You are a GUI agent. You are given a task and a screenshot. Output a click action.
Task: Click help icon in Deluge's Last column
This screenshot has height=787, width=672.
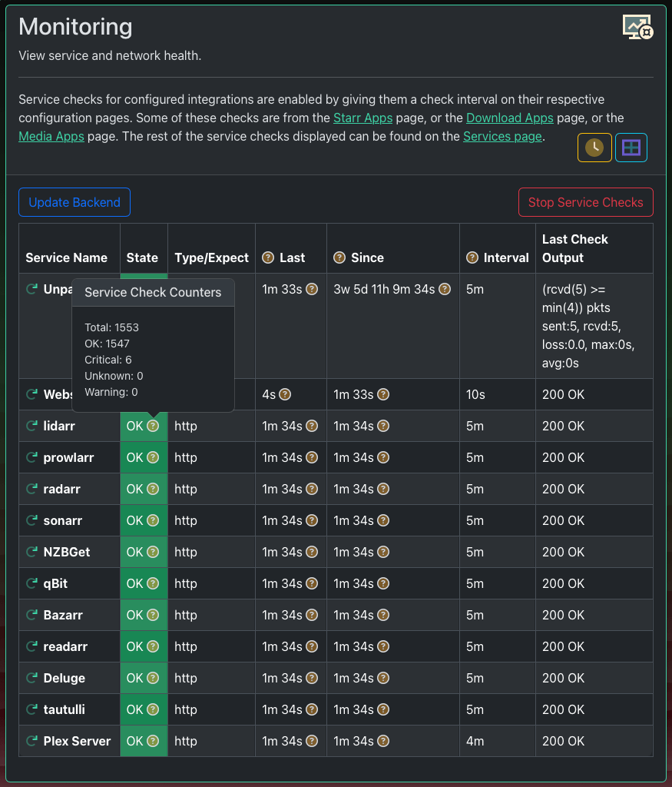click(312, 678)
